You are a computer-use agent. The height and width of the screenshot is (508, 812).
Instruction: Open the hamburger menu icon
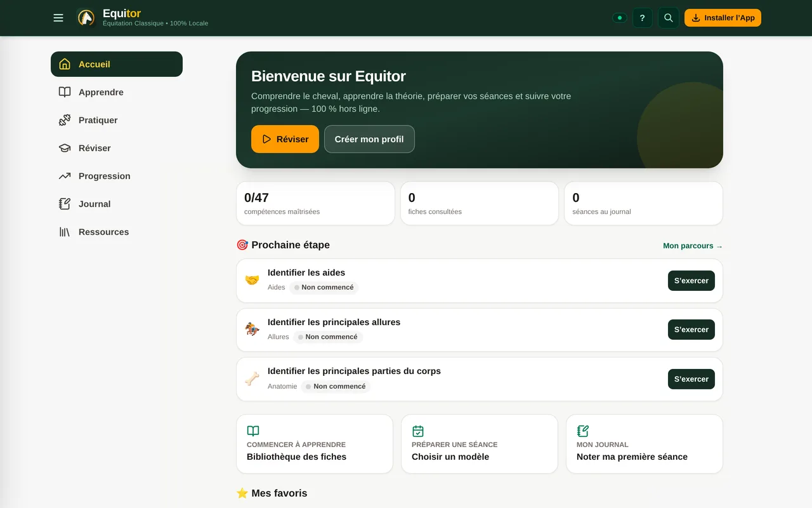click(x=58, y=18)
